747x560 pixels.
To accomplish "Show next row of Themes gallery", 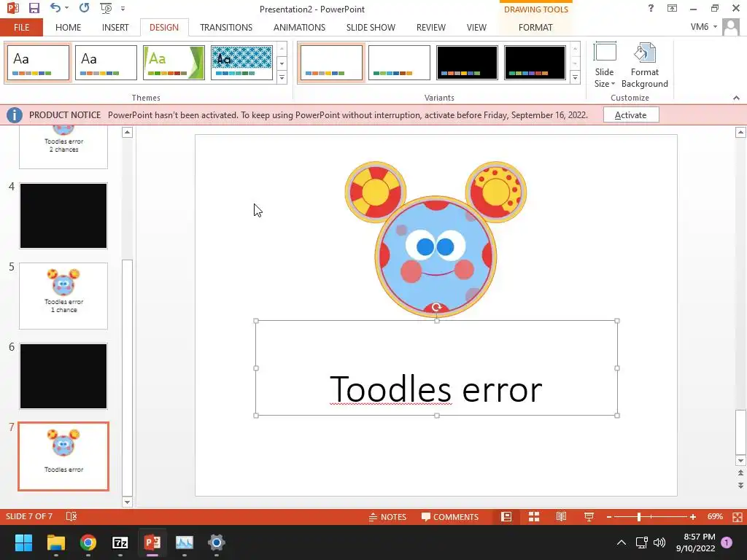I will tap(282, 63).
